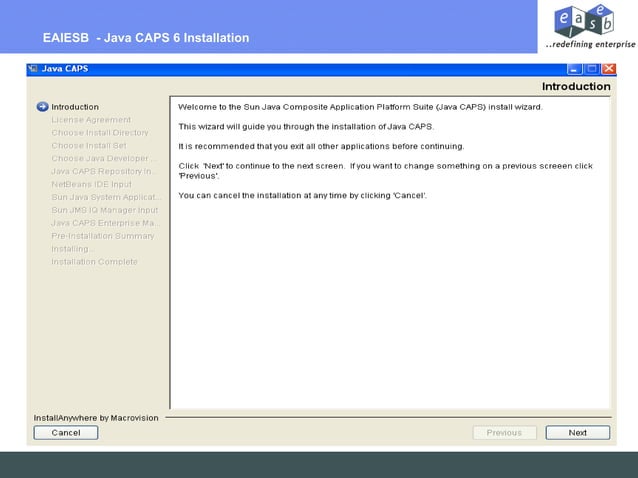Click the Cancel button

(x=66, y=432)
